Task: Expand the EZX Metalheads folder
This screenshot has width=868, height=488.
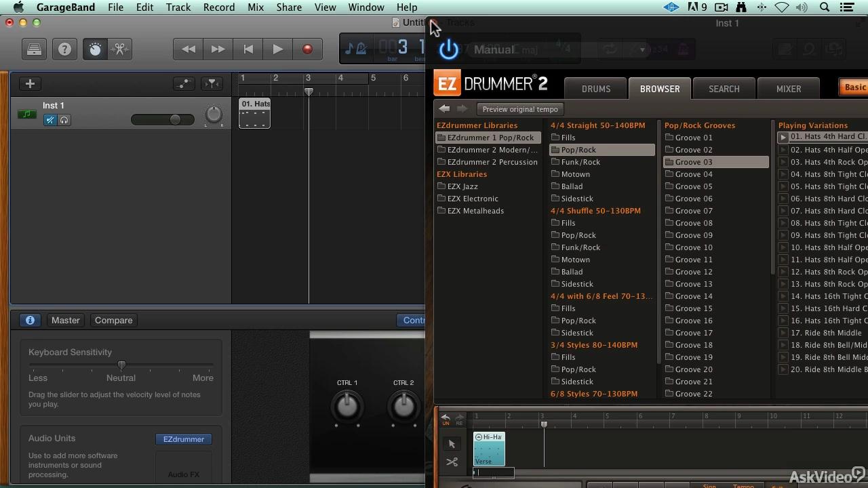Action: click(x=470, y=211)
